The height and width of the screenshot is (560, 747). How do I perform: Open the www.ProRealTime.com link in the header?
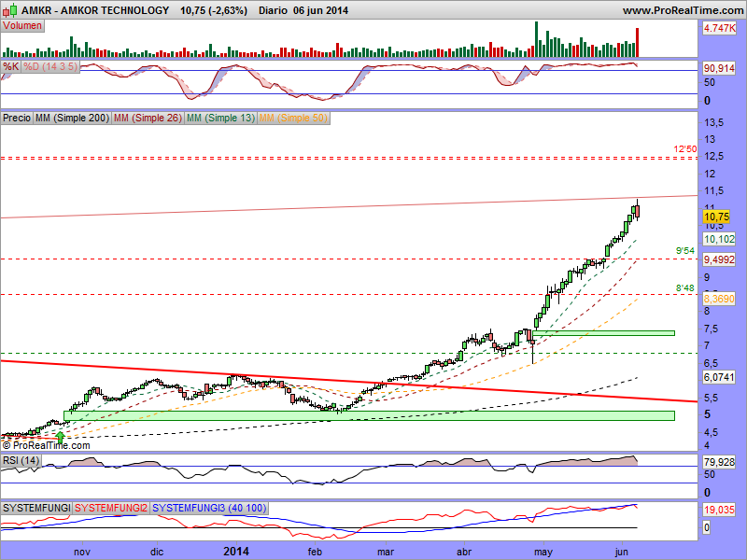coord(683,10)
